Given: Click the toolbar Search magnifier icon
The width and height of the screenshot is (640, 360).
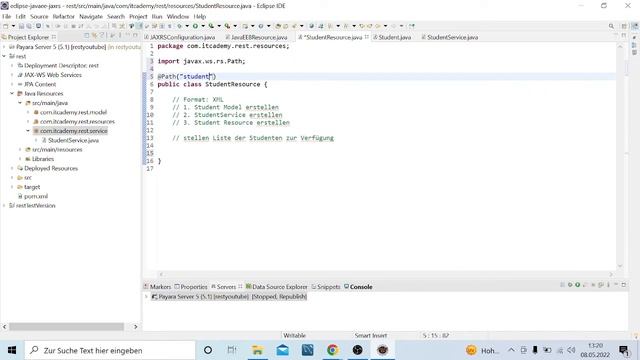Looking at the screenshot, I should pyautogui.click(x=611, y=26).
